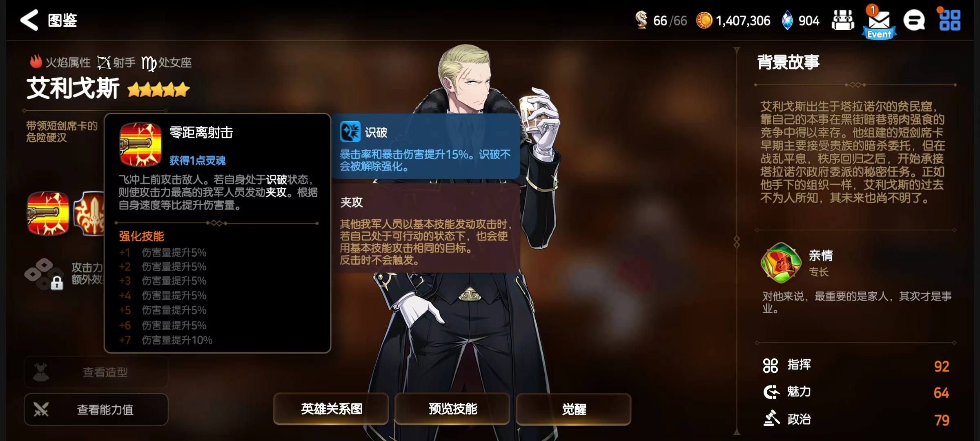Go back using the 图鉴 arrow

click(29, 20)
